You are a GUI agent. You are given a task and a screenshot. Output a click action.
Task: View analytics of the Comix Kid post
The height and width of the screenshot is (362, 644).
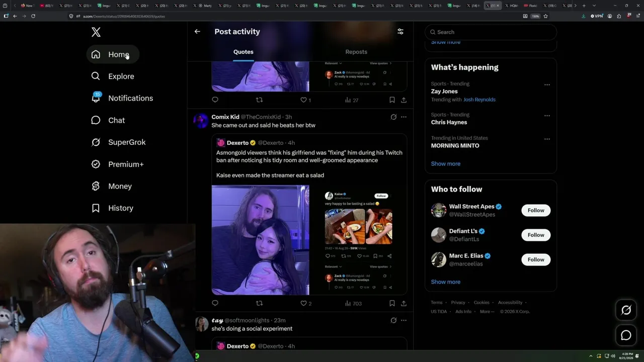tap(353, 303)
